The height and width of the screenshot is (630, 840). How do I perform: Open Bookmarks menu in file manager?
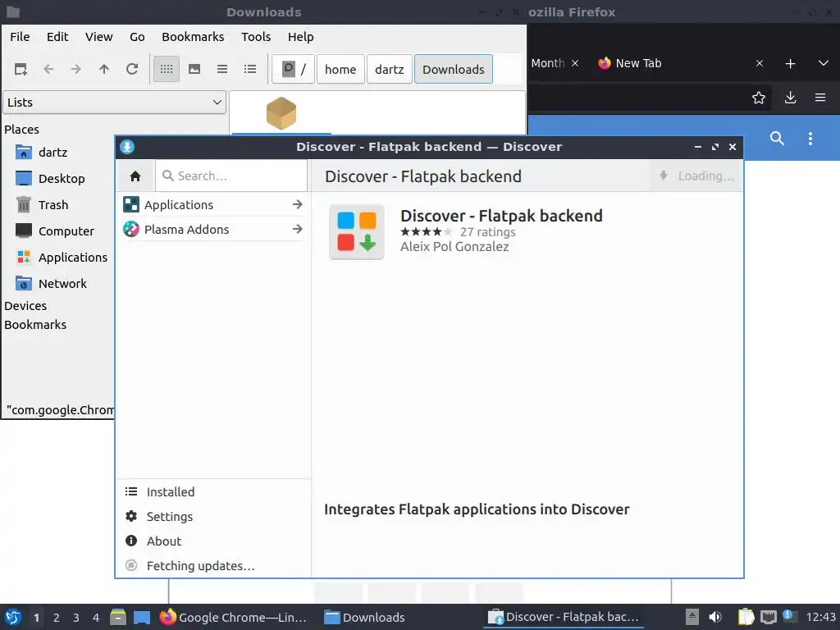(193, 37)
